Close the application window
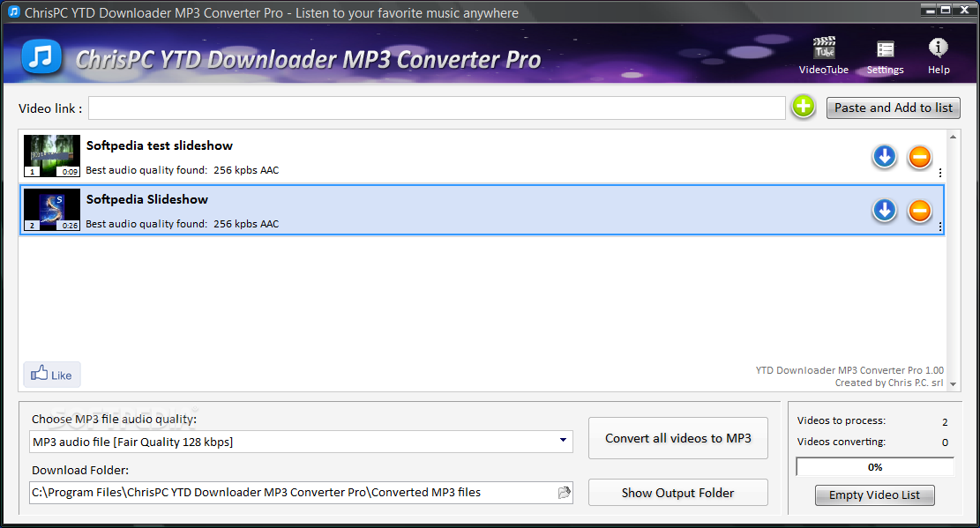 [964, 10]
